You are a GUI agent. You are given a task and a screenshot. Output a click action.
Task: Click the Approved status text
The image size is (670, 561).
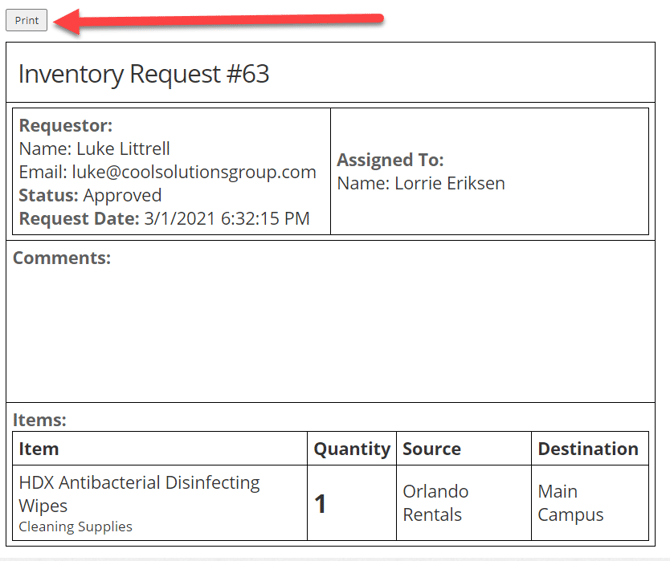point(122,195)
